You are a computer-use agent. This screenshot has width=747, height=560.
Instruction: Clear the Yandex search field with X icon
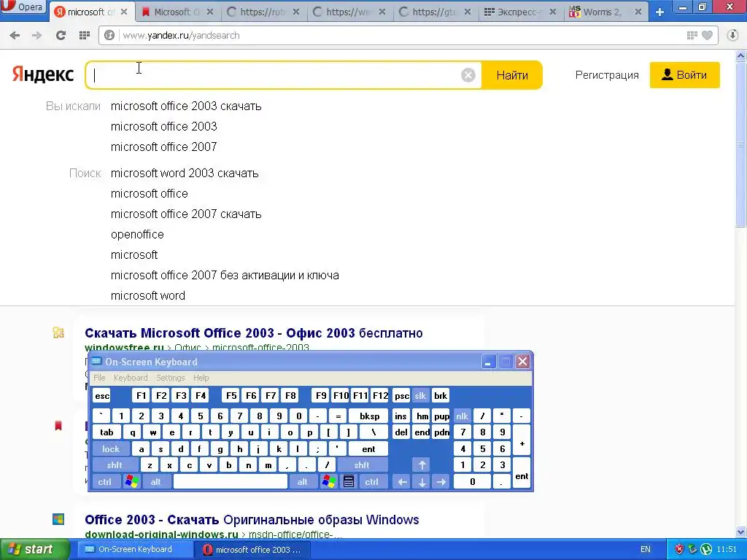click(x=468, y=75)
